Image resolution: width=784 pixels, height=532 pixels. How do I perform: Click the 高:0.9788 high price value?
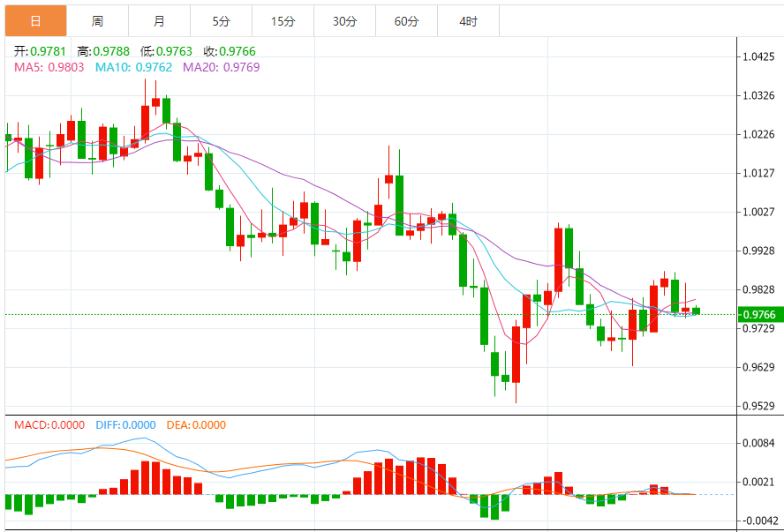pyautogui.click(x=103, y=51)
